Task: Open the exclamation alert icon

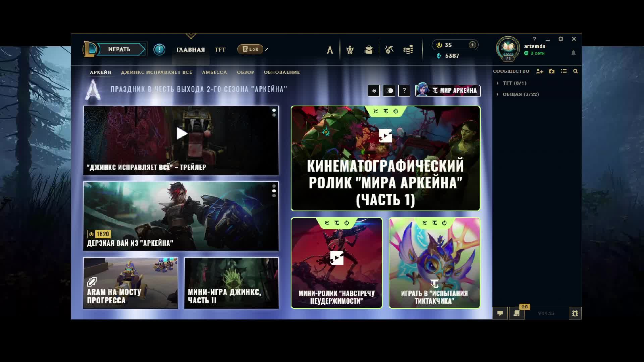Action: 159,50
